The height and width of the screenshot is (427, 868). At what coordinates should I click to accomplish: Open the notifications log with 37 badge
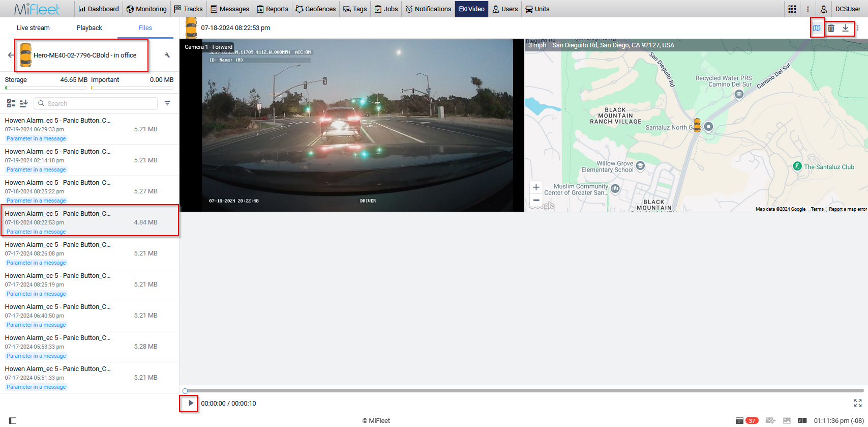click(747, 420)
